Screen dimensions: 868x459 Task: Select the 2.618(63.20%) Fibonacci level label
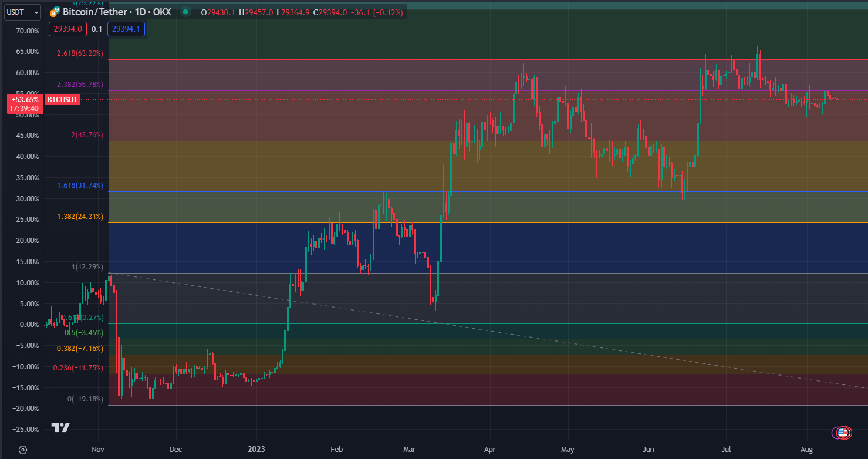80,53
